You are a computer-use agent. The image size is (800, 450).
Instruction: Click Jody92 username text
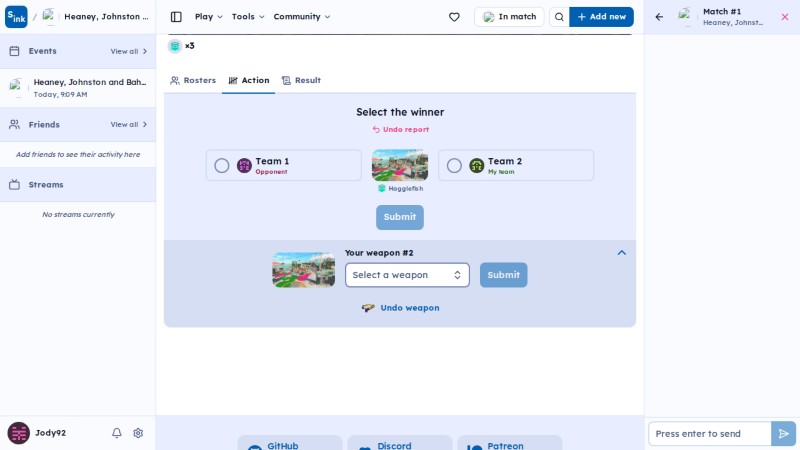point(51,433)
